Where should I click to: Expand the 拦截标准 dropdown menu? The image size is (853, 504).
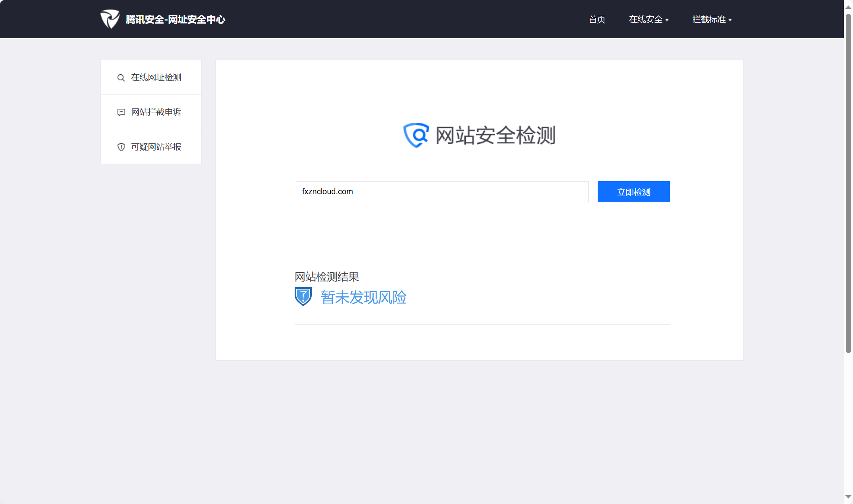(x=709, y=19)
